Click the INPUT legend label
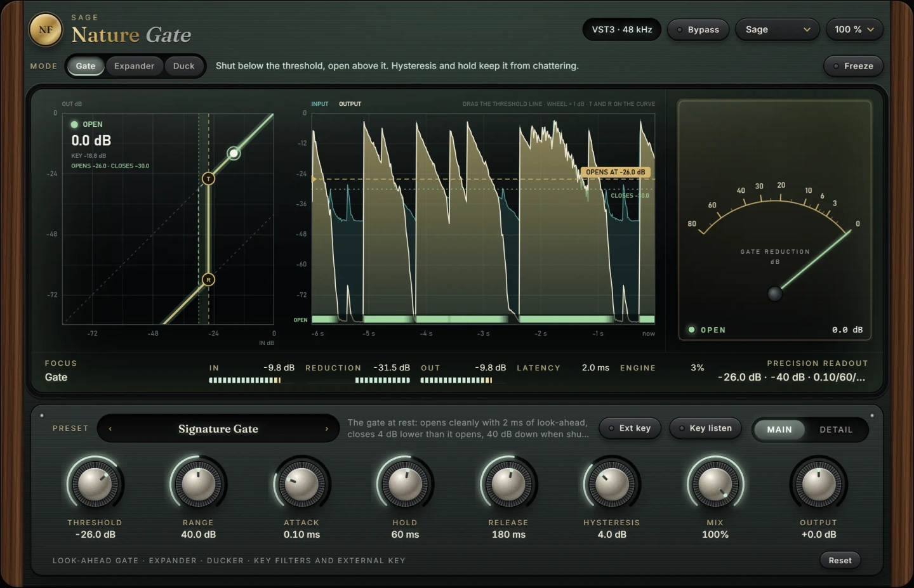Image resolution: width=914 pixels, height=588 pixels. (320, 104)
